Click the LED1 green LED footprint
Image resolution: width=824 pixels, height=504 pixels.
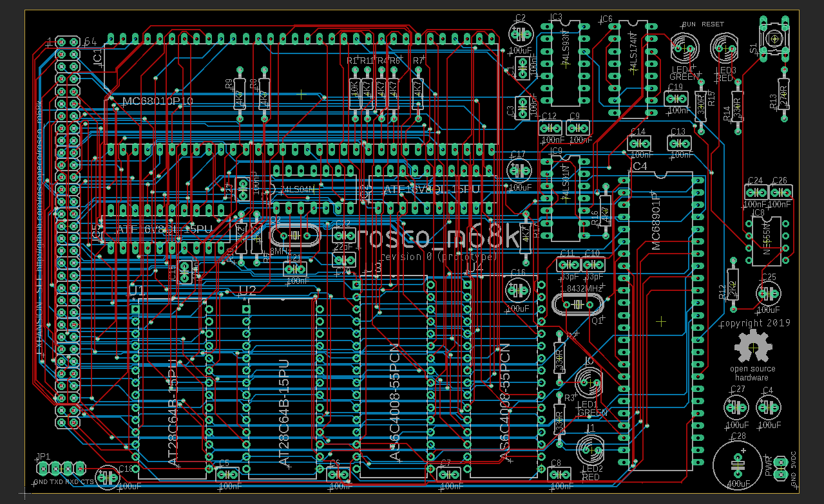tap(589, 382)
